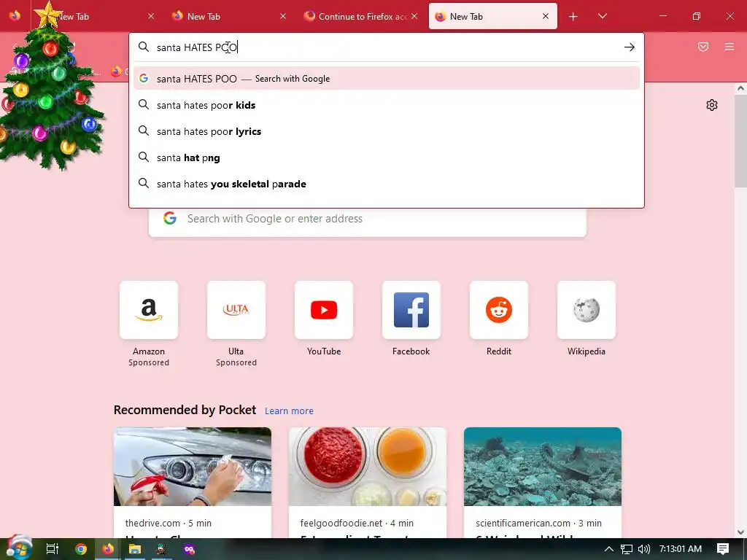Click the vertical scrollbar thumb

[740, 141]
